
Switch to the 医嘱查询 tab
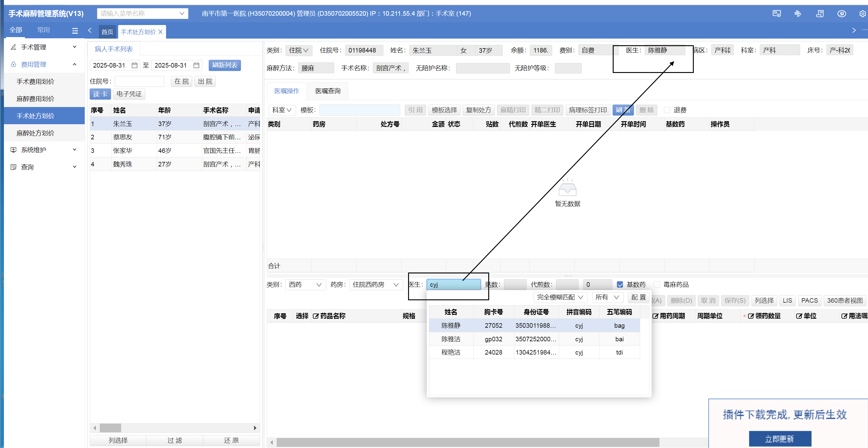click(x=328, y=91)
